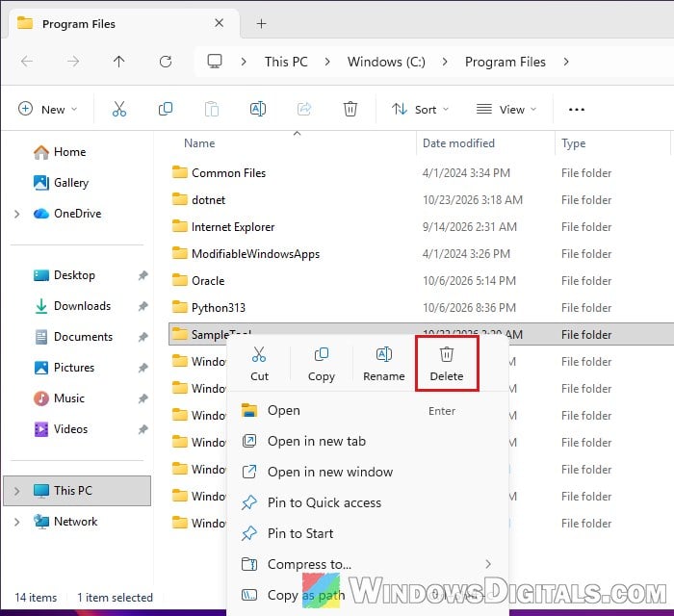Click This PC in the address bar
Screen dimensions: 674x616
286,62
